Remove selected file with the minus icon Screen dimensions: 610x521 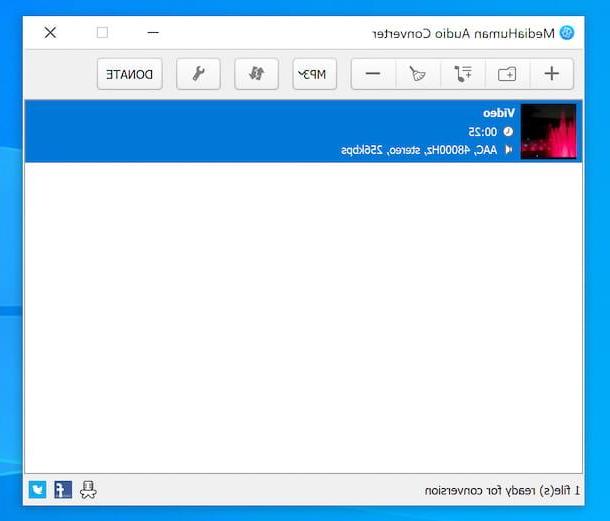(x=373, y=74)
